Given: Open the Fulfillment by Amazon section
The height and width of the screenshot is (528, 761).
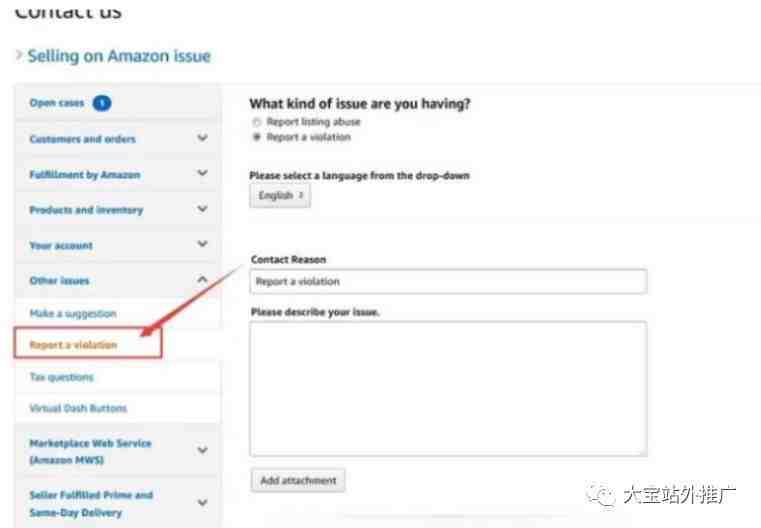Looking at the screenshot, I should [85, 175].
